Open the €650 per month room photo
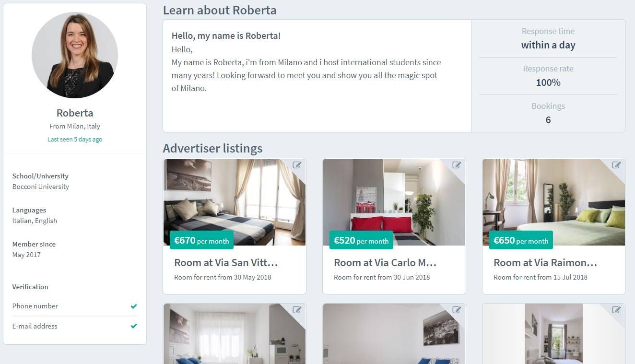The image size is (635, 364). tap(554, 202)
